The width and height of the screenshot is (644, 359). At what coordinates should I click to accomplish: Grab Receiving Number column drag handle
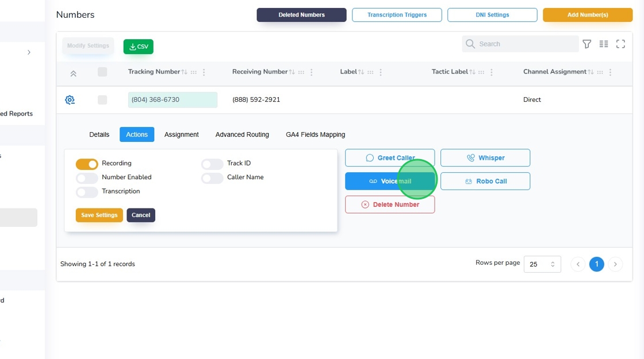[301, 72]
